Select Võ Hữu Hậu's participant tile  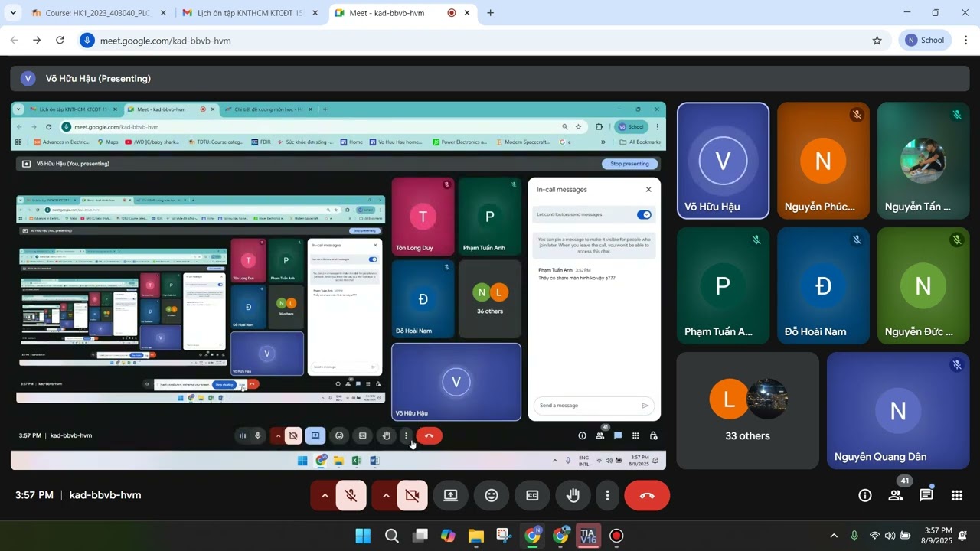(723, 161)
